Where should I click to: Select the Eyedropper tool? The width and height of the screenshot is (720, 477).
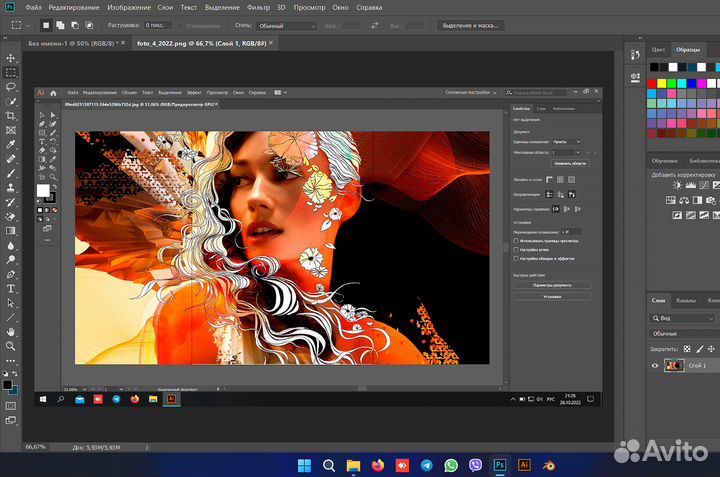point(11,144)
